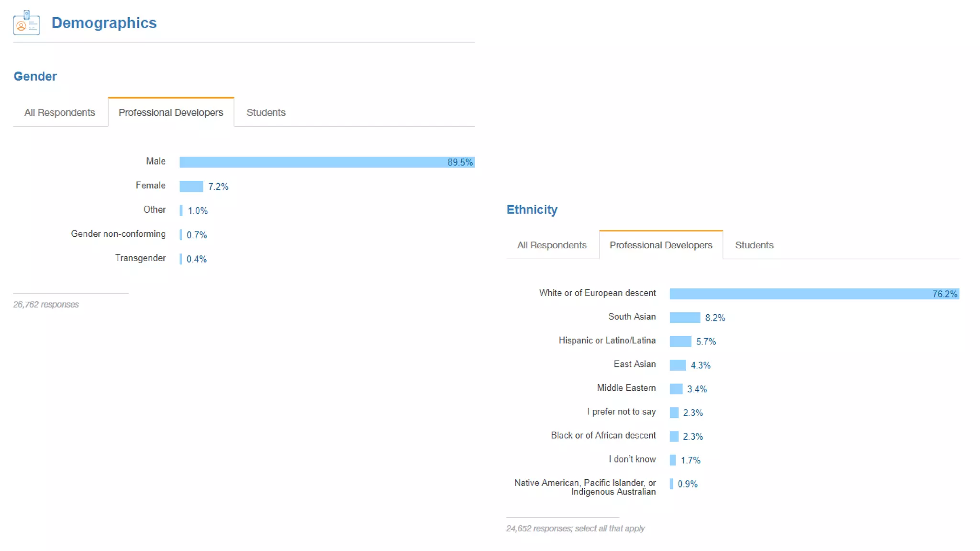The height and width of the screenshot is (551, 980).
Task: Click the Male 89.5% bar
Action: tap(327, 162)
